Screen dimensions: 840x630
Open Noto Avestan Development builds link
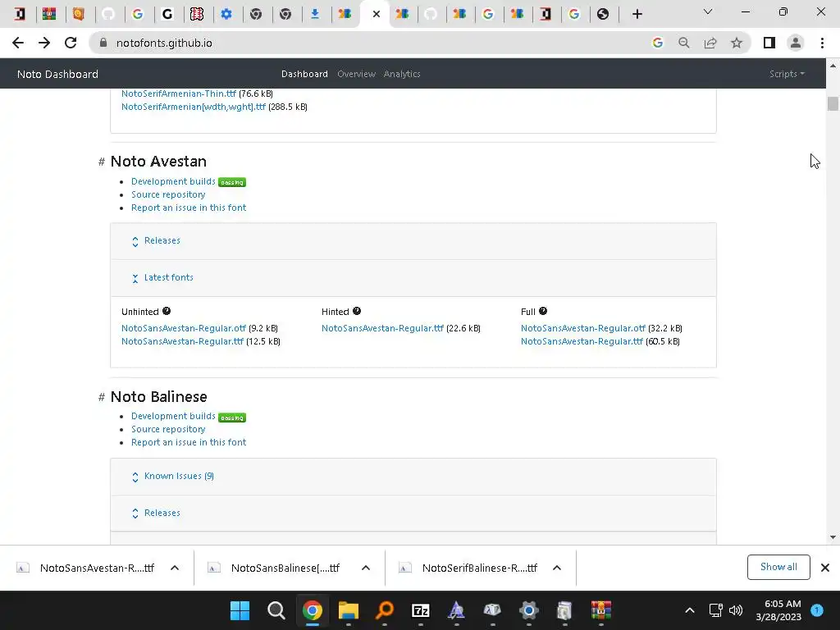coord(173,181)
